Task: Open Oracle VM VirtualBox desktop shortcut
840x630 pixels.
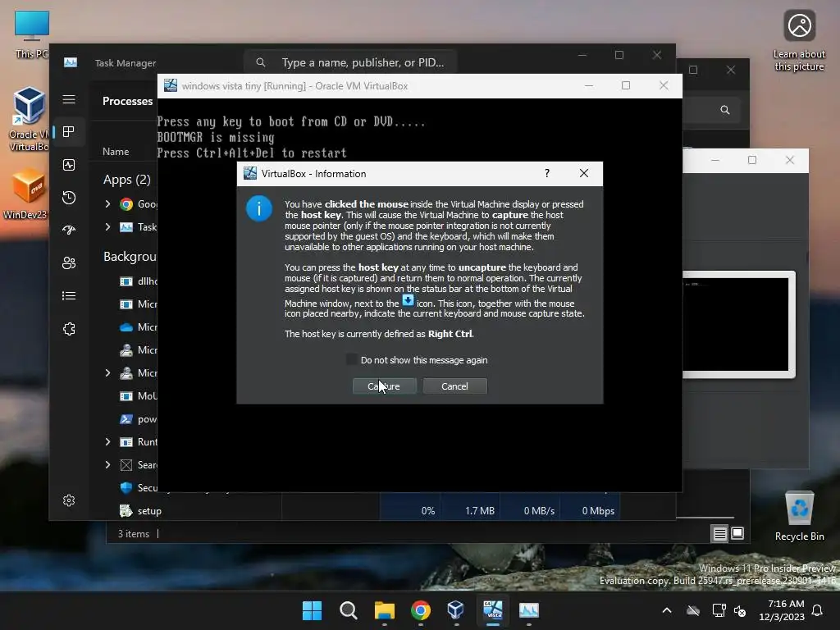Action: point(30,119)
